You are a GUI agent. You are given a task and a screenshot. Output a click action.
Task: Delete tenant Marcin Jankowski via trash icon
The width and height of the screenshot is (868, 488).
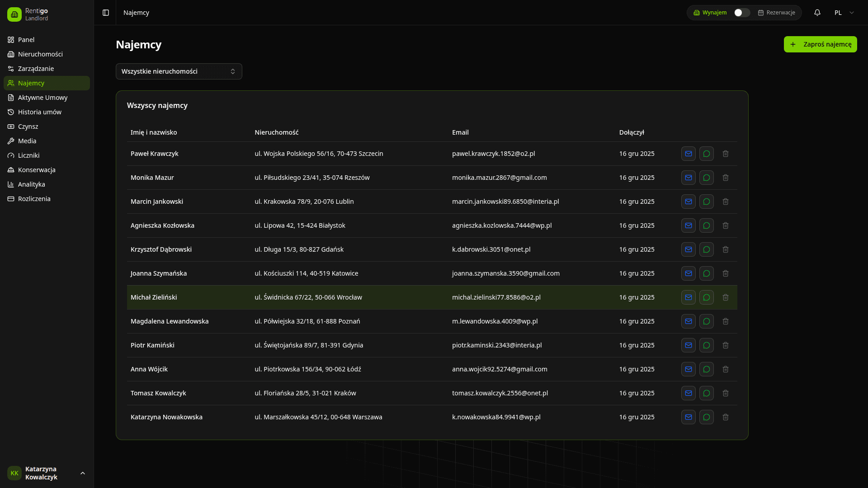pyautogui.click(x=725, y=202)
